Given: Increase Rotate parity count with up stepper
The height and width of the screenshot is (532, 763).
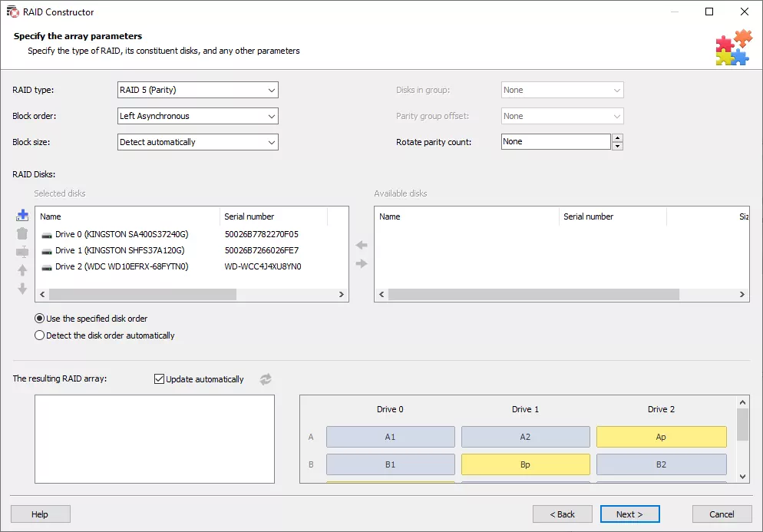Looking at the screenshot, I should (618, 137).
